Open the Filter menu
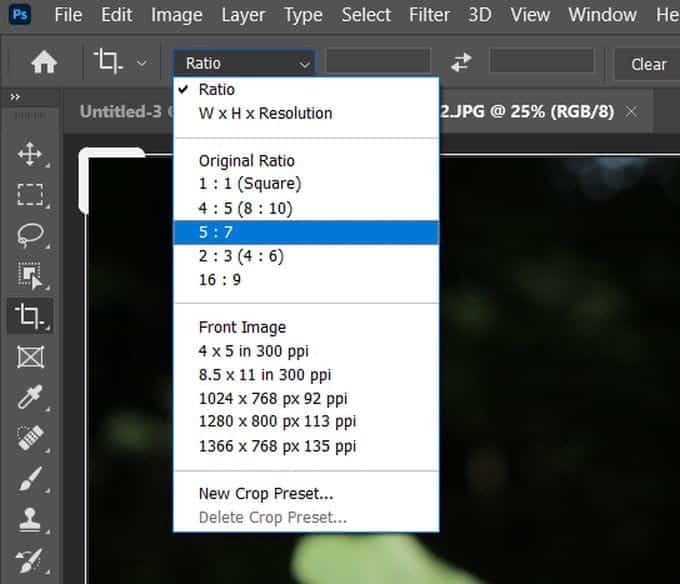This screenshot has height=584, width=680. click(429, 15)
